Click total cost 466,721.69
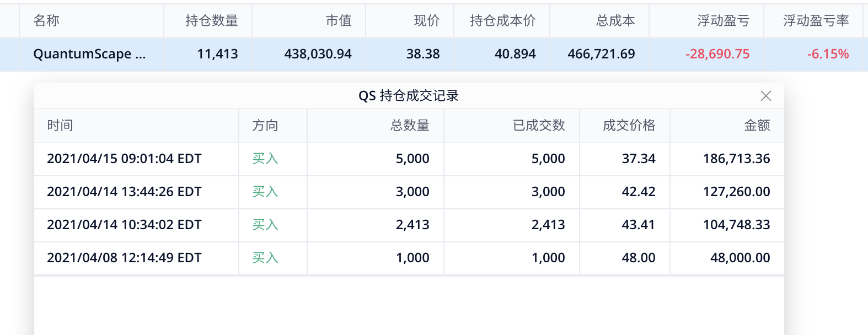This screenshot has width=868, height=335. [x=601, y=54]
